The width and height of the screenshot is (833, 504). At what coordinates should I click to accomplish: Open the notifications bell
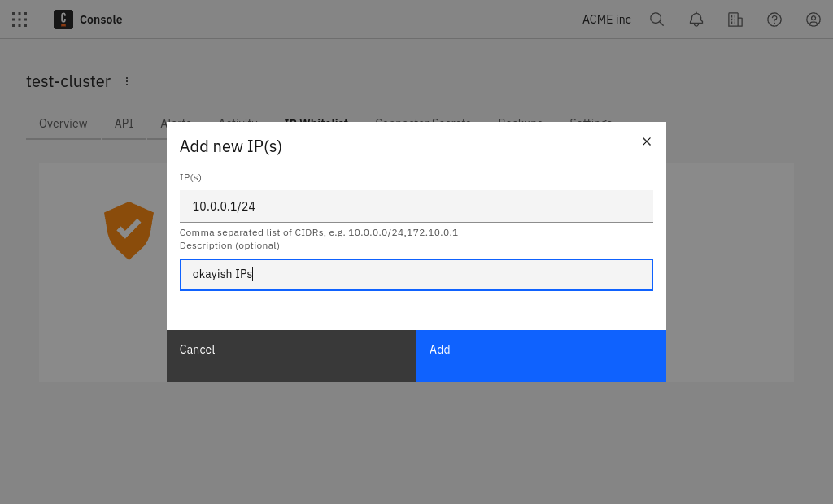[x=696, y=20]
